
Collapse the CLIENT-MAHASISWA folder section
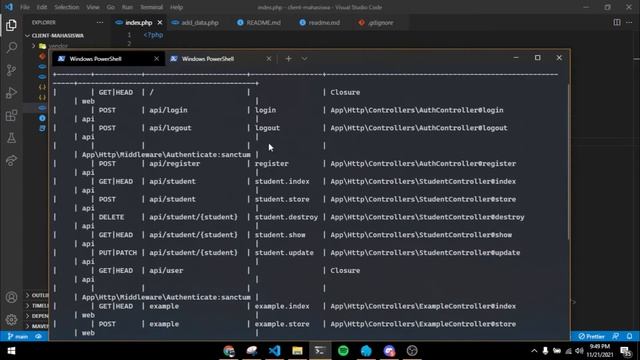(x=57, y=36)
